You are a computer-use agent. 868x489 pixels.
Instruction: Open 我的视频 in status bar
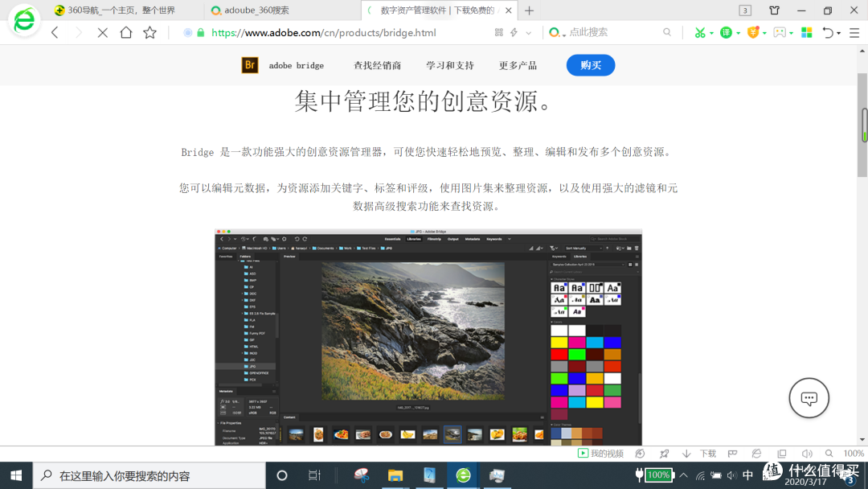[x=600, y=454]
